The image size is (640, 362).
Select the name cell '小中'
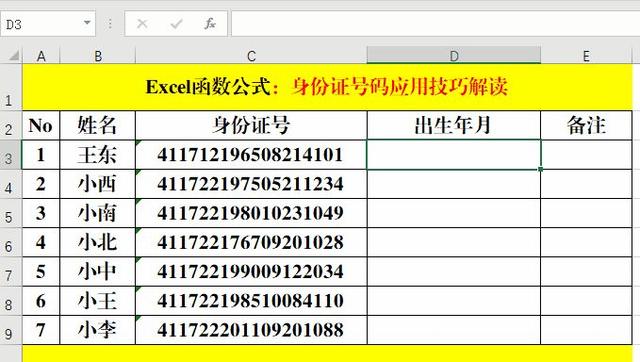(98, 272)
